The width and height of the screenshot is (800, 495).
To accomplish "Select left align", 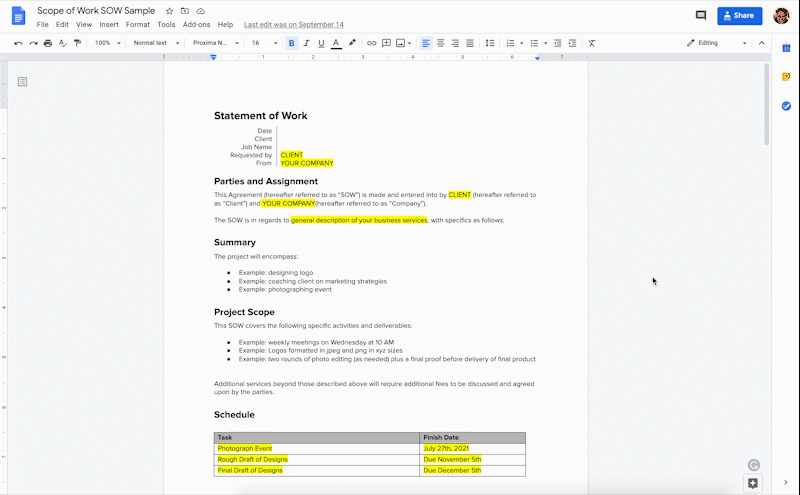I will pos(426,43).
